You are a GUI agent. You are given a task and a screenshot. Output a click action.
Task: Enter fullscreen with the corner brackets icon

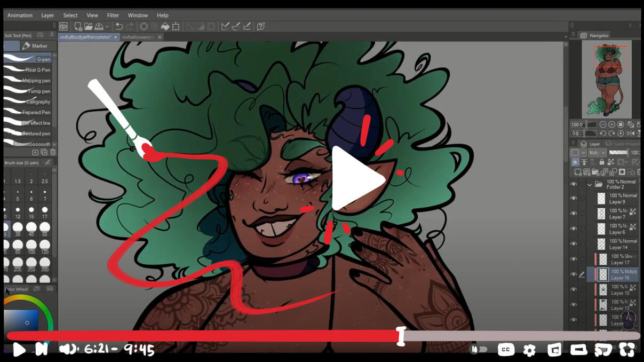pos(627,350)
